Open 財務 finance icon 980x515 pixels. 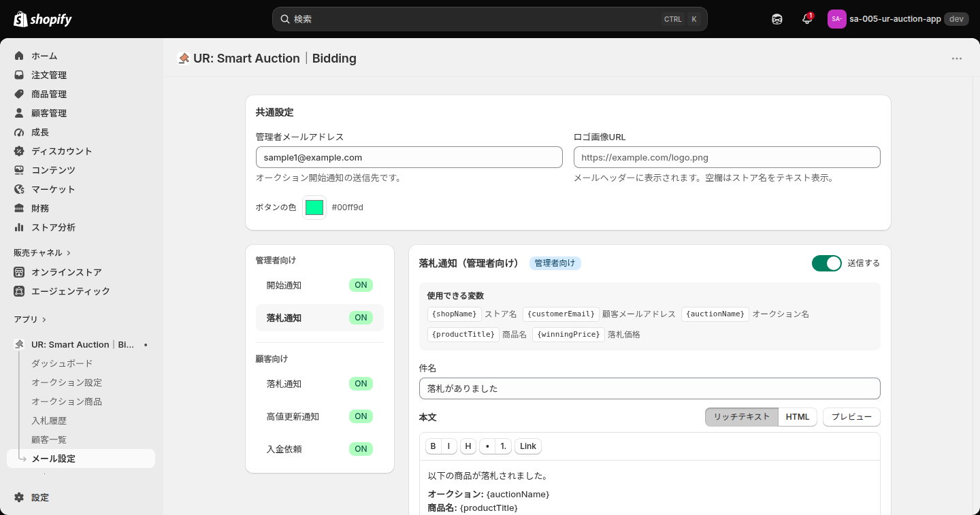(x=19, y=208)
